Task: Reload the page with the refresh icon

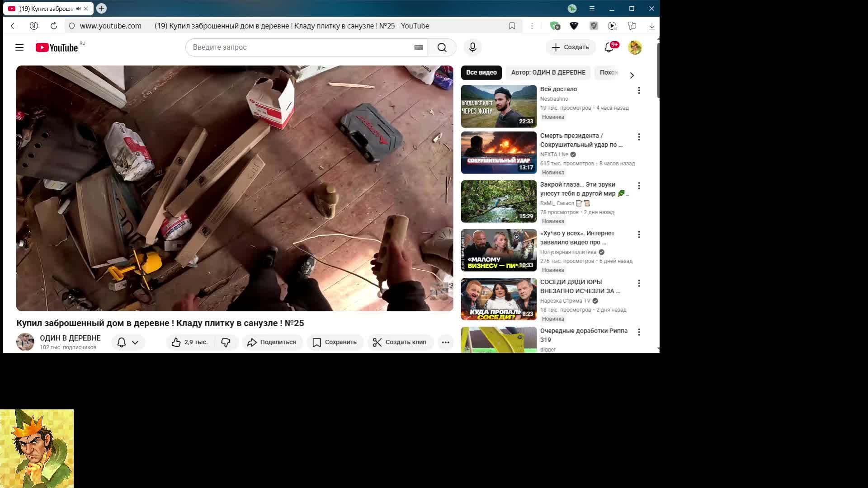Action: click(x=53, y=26)
